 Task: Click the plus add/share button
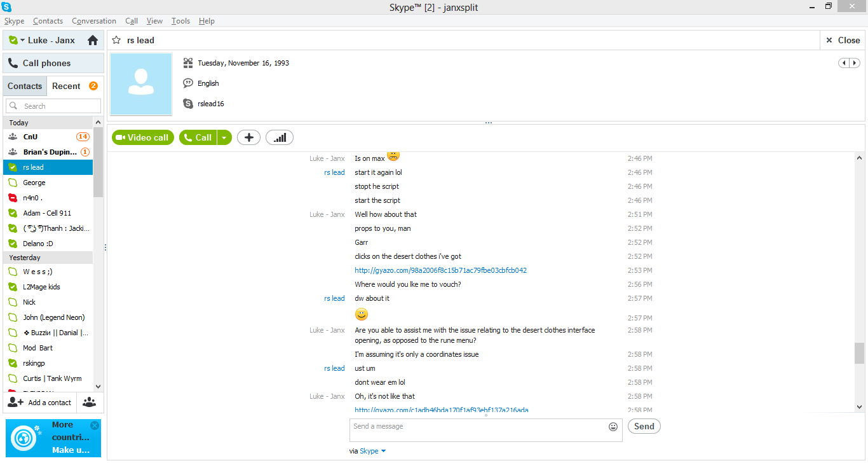coord(248,137)
